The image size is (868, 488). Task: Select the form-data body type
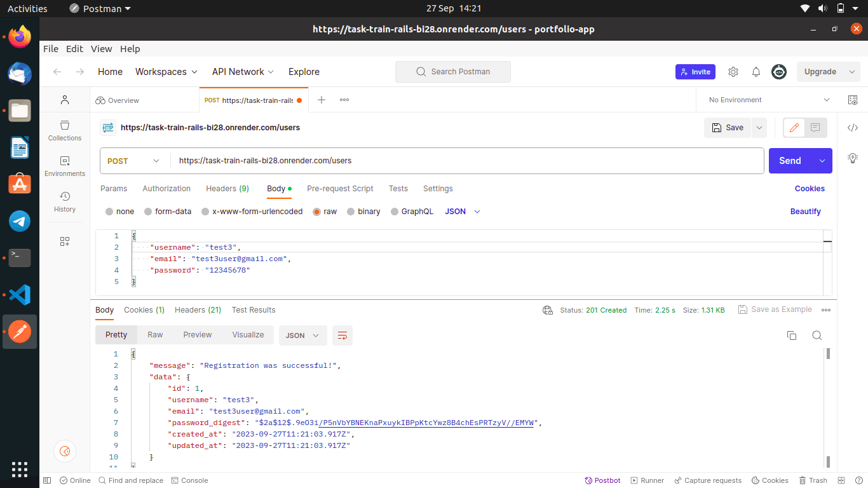(x=148, y=212)
